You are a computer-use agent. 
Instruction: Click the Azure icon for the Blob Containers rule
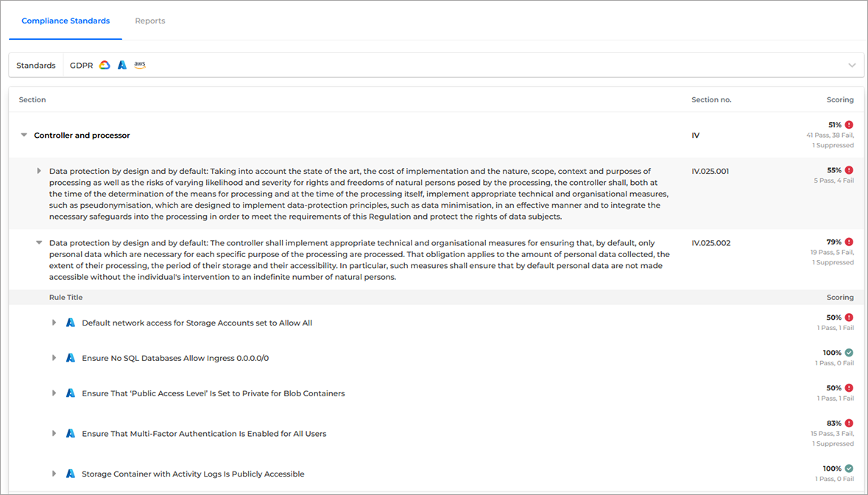70,393
